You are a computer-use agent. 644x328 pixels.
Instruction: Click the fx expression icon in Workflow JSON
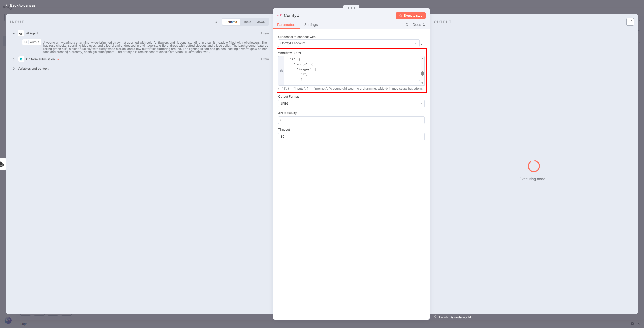(281, 71)
